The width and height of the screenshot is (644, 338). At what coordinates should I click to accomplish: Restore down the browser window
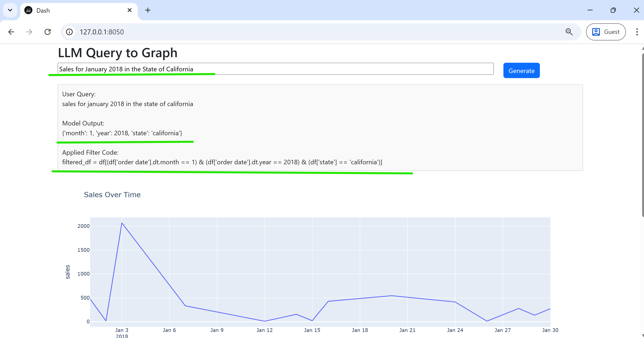coord(613,10)
